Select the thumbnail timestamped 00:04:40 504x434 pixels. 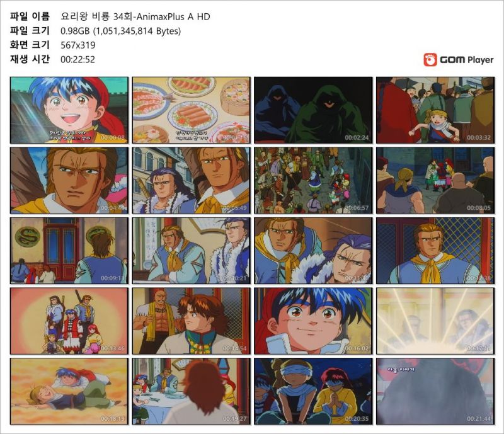click(69, 180)
